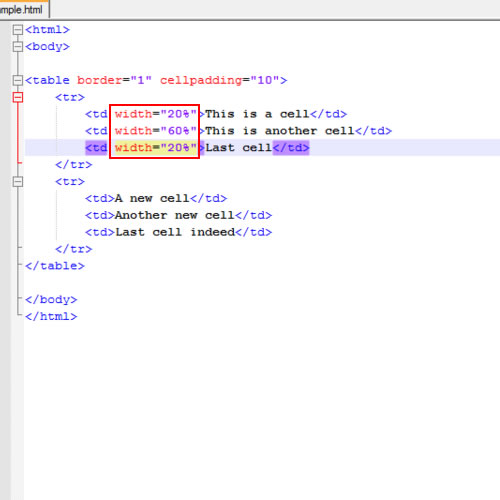Click the first width="20%" attribute
The image size is (500, 500).
click(x=156, y=114)
